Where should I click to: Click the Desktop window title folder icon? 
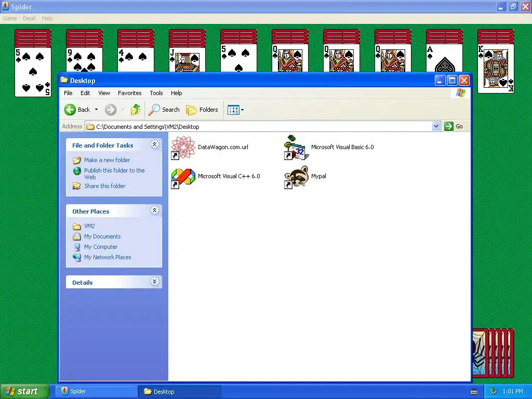(x=64, y=80)
